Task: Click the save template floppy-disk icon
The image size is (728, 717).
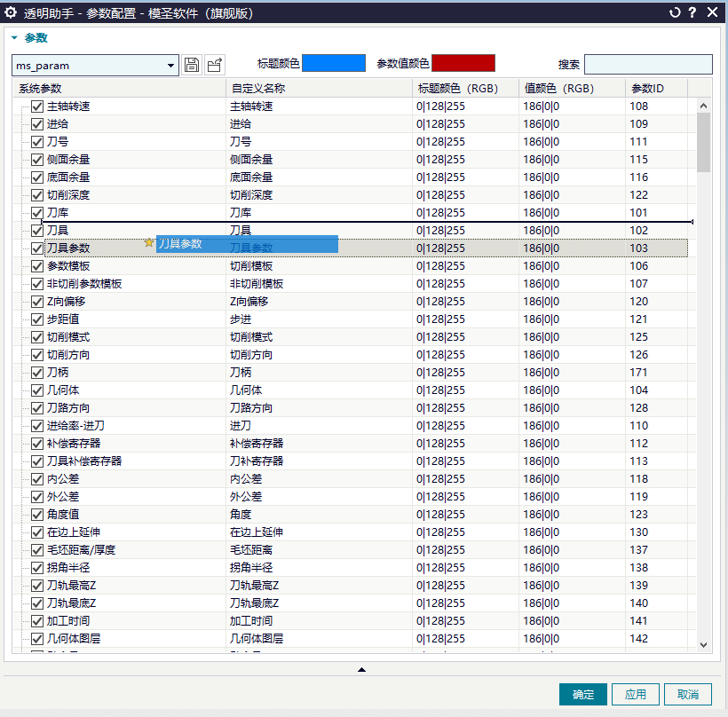Action: [x=192, y=65]
